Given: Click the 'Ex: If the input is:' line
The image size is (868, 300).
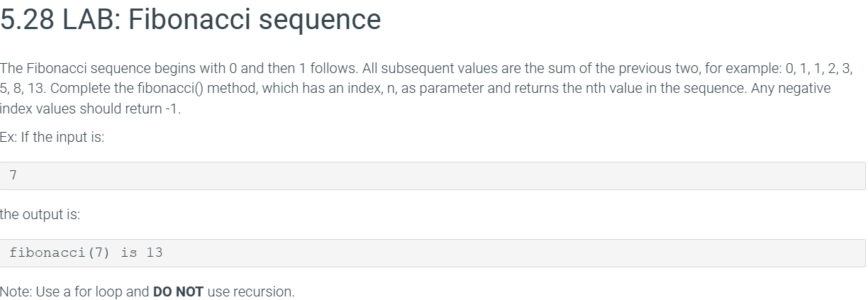Looking at the screenshot, I should (x=52, y=137).
